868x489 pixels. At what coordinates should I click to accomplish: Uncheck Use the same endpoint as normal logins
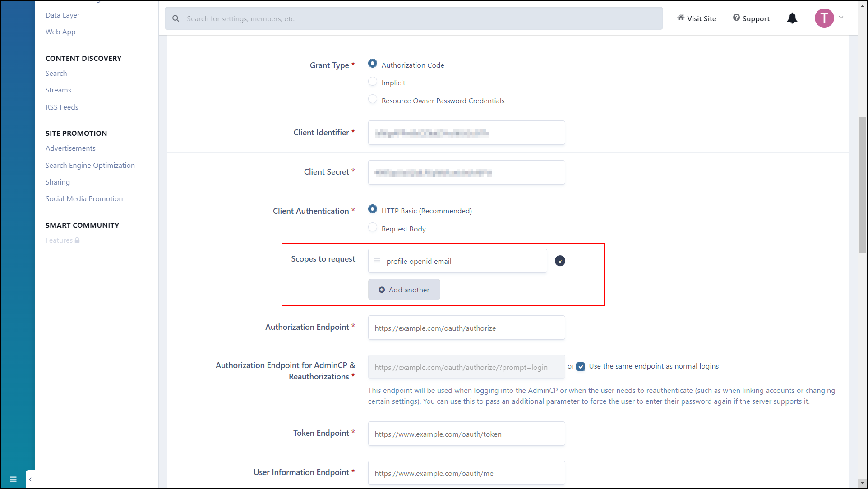coord(581,366)
